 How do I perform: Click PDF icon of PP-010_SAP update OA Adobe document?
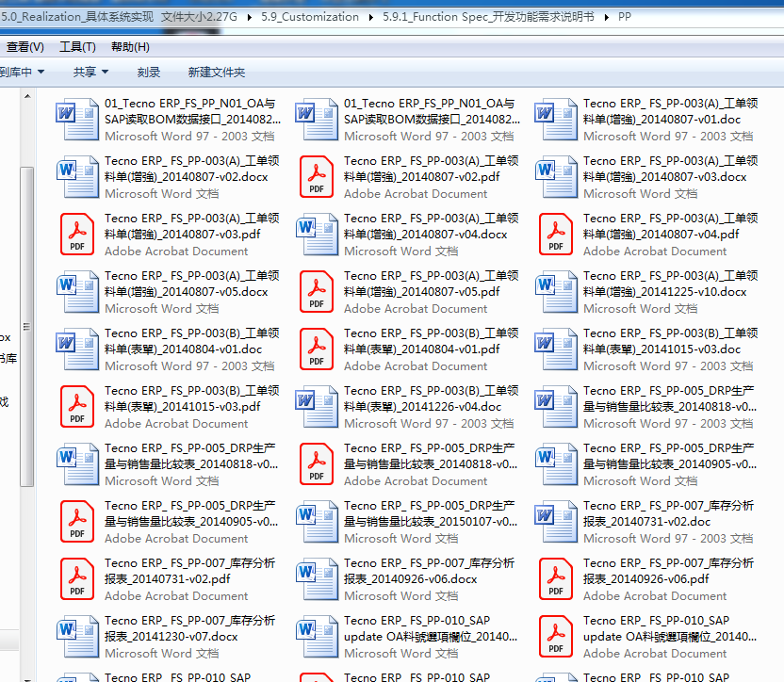556,637
